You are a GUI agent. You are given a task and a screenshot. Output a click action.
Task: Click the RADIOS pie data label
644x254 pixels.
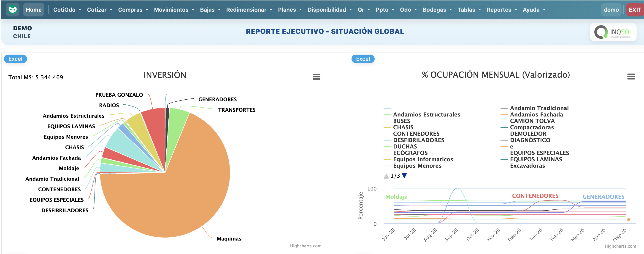109,105
